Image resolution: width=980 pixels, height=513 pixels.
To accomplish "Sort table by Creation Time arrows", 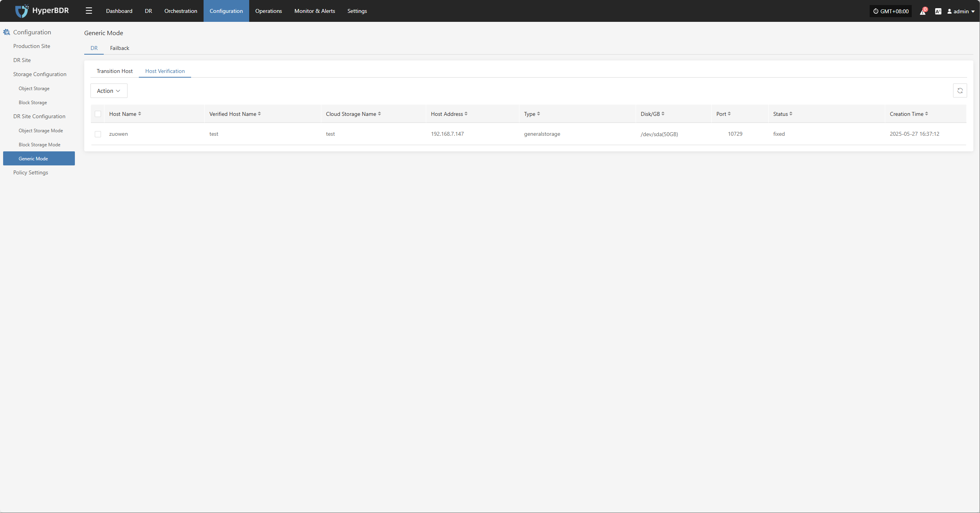I will [927, 114].
